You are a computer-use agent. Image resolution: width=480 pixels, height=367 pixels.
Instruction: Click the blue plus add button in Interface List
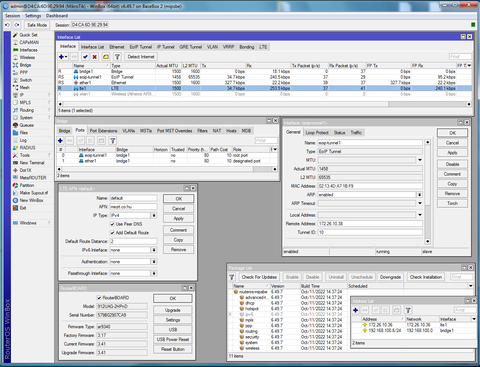[63, 57]
